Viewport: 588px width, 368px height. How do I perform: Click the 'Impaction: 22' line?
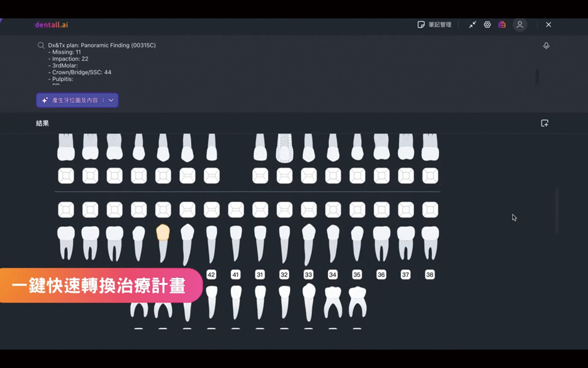coord(68,59)
